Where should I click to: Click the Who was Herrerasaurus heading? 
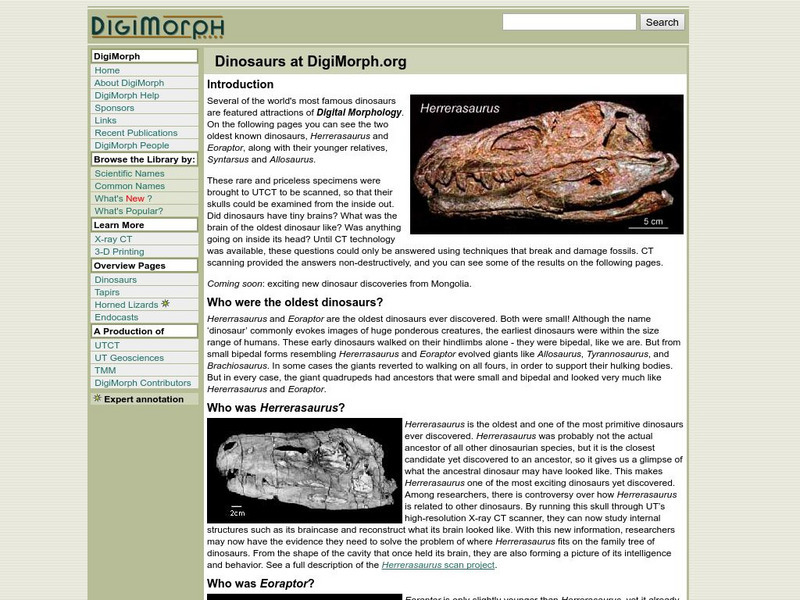click(x=276, y=408)
